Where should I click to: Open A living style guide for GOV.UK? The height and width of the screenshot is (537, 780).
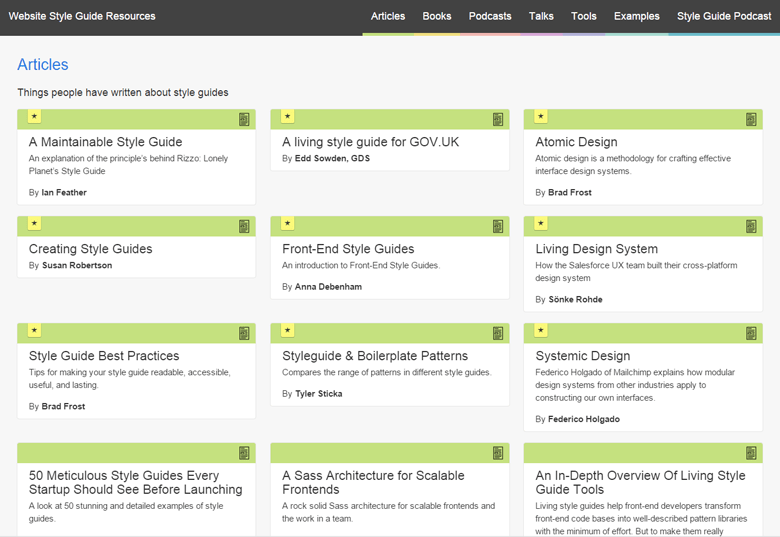[371, 142]
